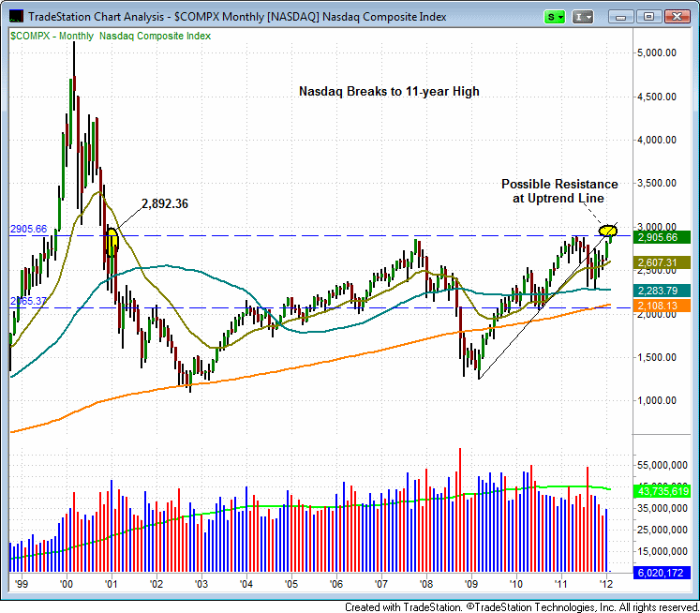
Task: Click the green 43,735,619 volume average tag
Action: (663, 491)
